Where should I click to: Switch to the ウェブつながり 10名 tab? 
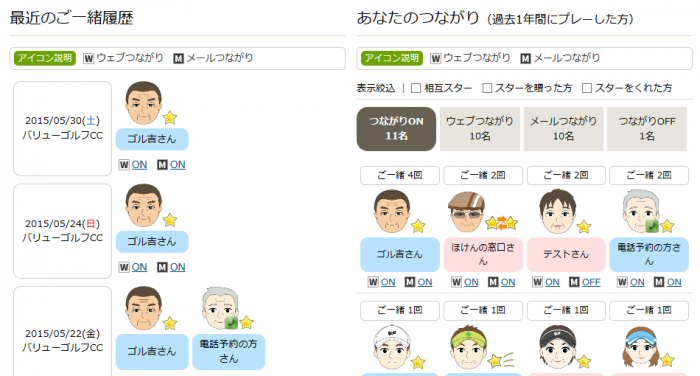(x=480, y=129)
